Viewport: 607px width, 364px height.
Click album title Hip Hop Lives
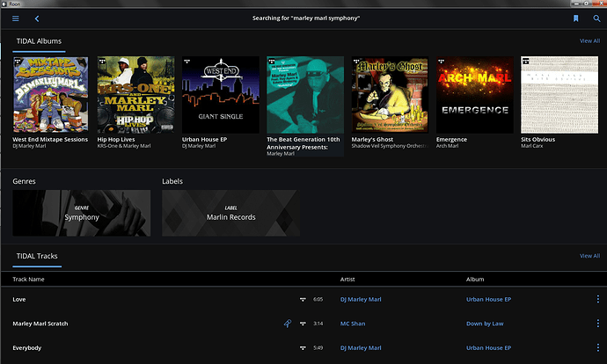(116, 139)
